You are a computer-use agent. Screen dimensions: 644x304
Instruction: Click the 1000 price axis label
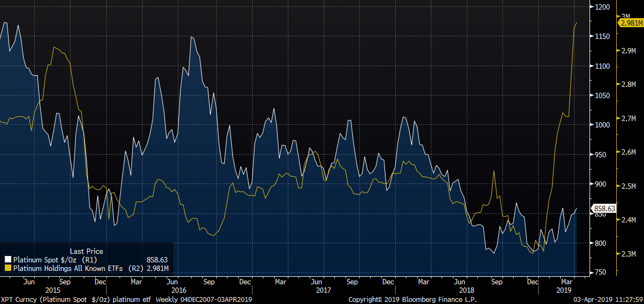tap(601, 125)
